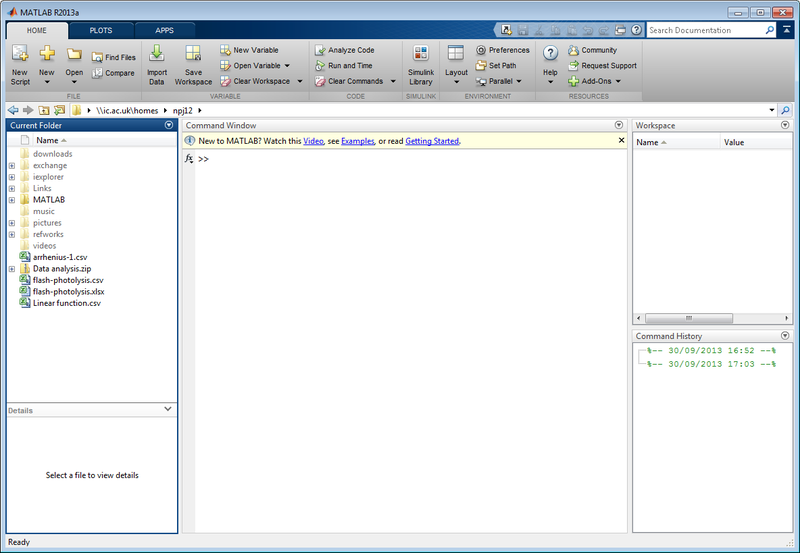Open the Community resource
The height and width of the screenshot is (553, 800).
[x=592, y=50]
